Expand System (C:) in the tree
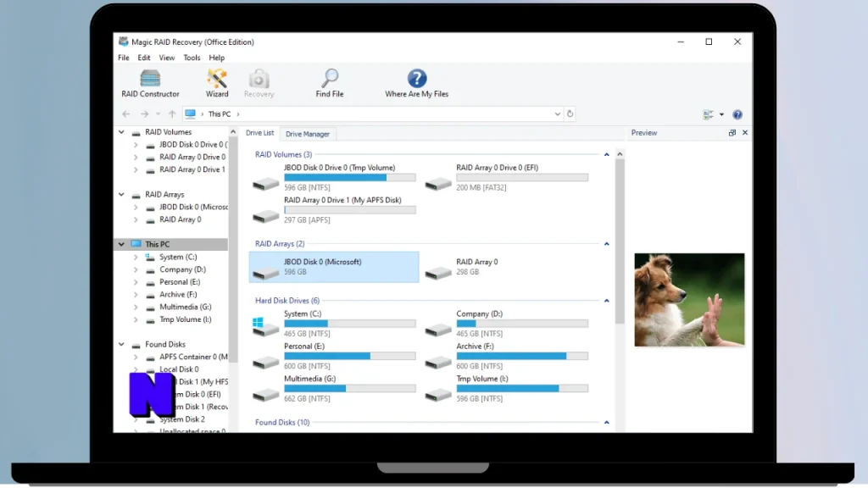 pyautogui.click(x=136, y=258)
